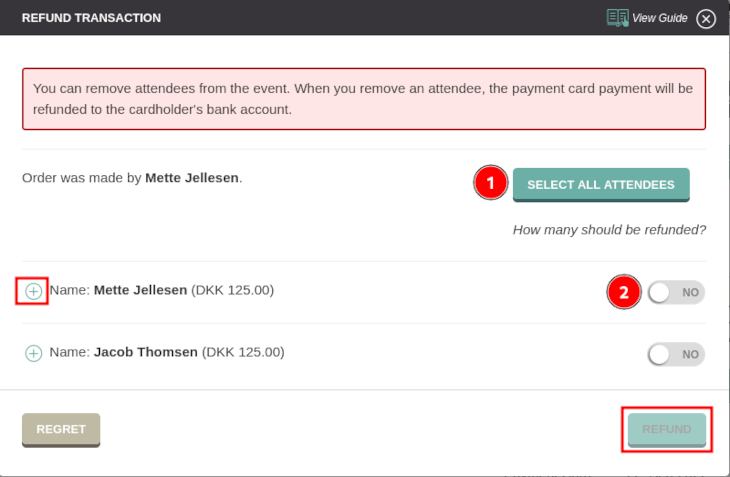The image size is (730, 477).
Task: Click Select All Attendees button
Action: pyautogui.click(x=601, y=185)
